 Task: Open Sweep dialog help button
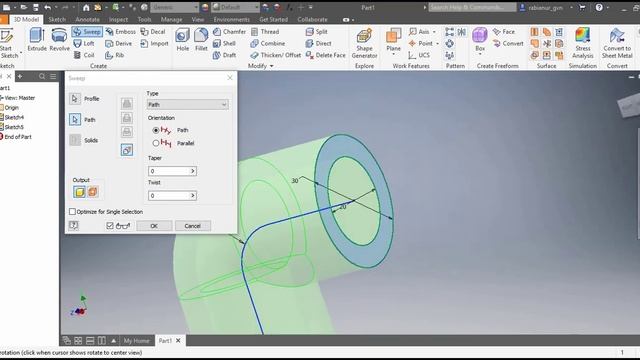(x=73, y=225)
